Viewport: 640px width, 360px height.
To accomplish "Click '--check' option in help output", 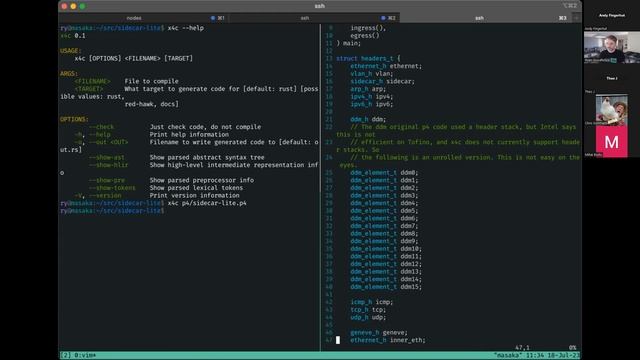I will 102,127.
